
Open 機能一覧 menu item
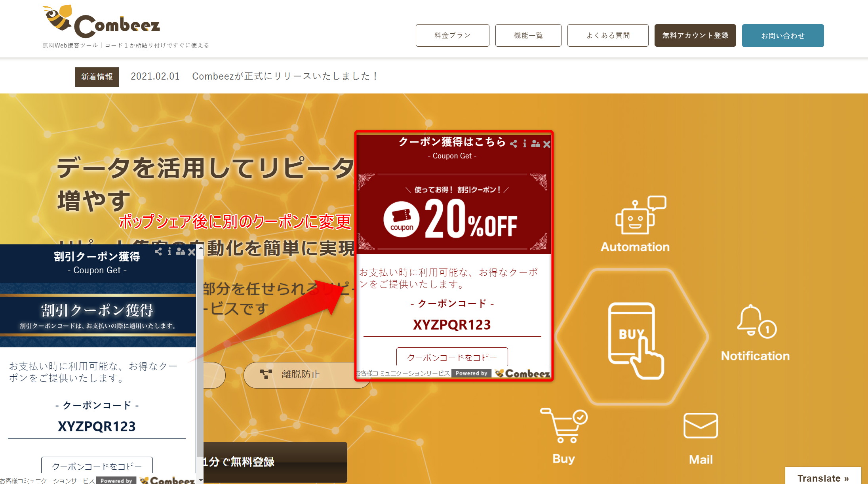528,36
